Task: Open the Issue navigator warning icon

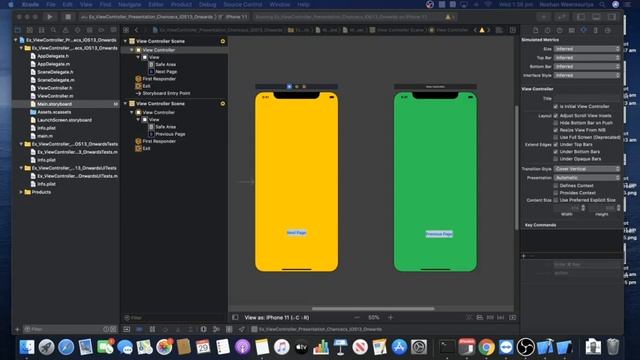Action: coord(65,30)
